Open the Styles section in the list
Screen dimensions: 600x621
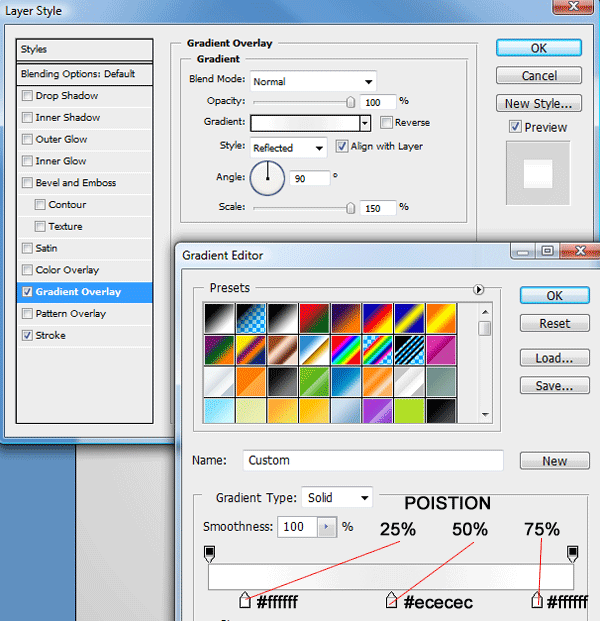(x=84, y=50)
